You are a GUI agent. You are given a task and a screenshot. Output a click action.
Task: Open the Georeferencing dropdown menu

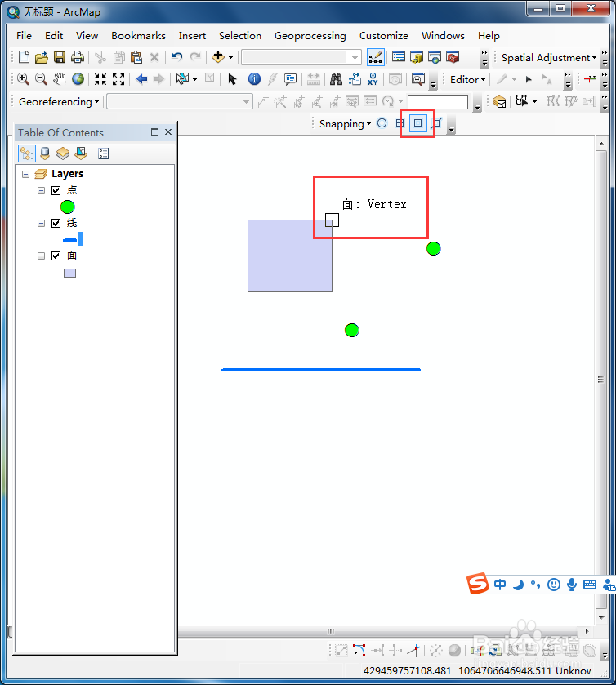pos(59,102)
